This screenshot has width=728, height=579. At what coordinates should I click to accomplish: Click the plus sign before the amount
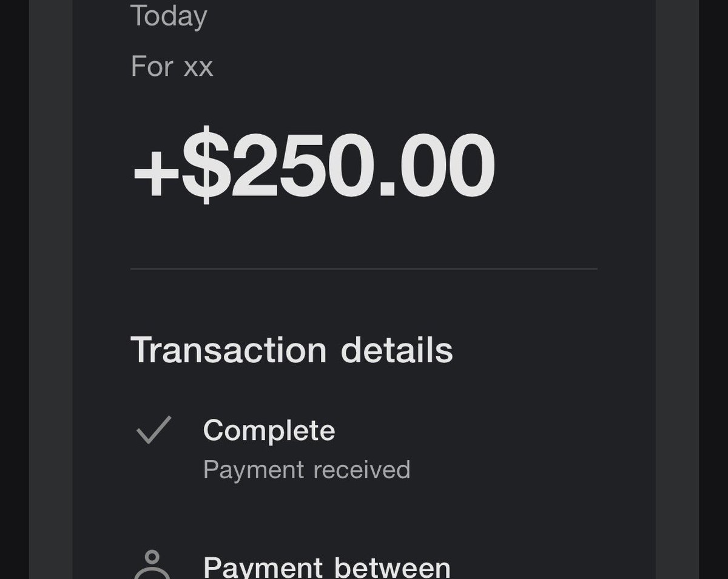pyautogui.click(x=156, y=172)
